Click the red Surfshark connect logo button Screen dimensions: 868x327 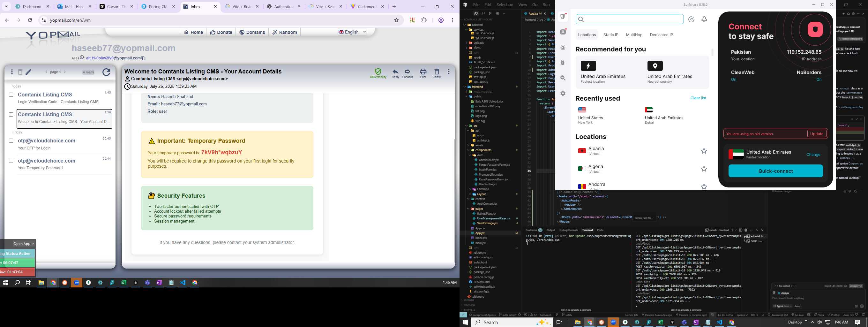(x=815, y=30)
